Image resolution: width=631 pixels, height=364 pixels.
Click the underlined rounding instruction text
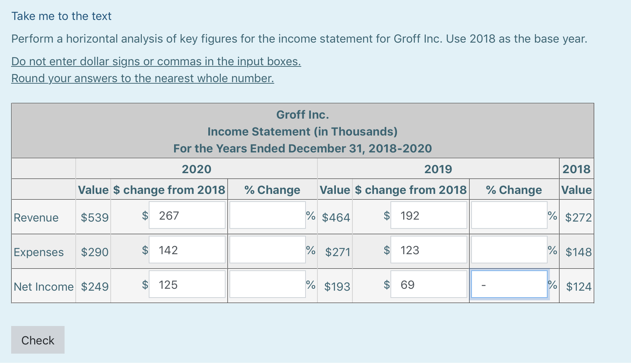(143, 78)
